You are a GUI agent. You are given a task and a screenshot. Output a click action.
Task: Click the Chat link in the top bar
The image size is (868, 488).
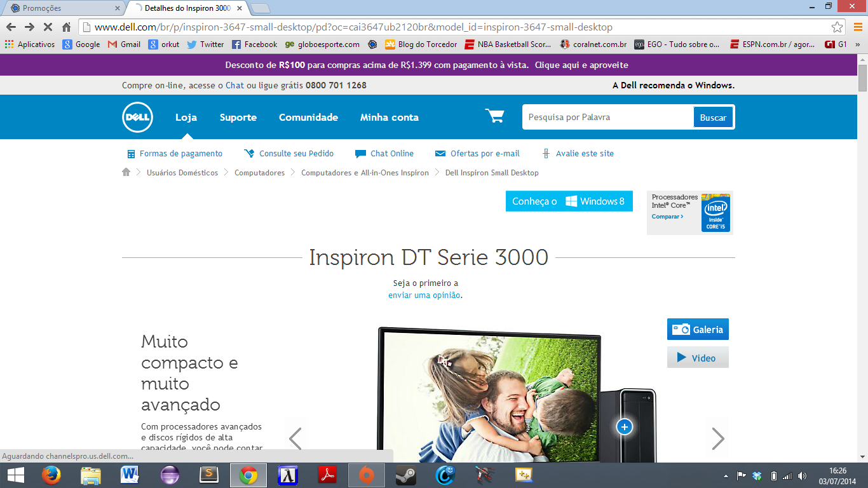coord(234,85)
